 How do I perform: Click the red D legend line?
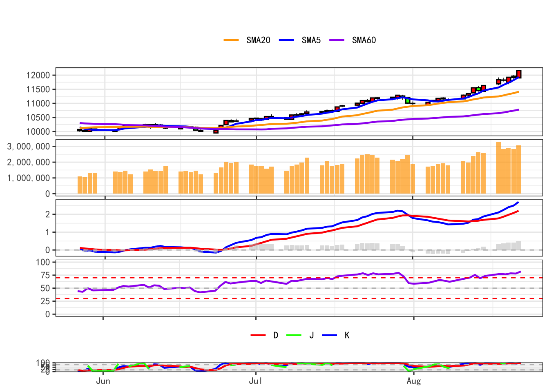pyautogui.click(x=258, y=335)
